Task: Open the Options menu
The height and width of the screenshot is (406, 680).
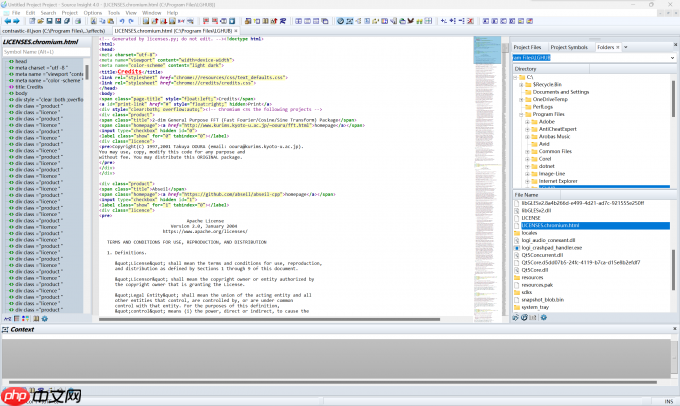Action: 92,12
